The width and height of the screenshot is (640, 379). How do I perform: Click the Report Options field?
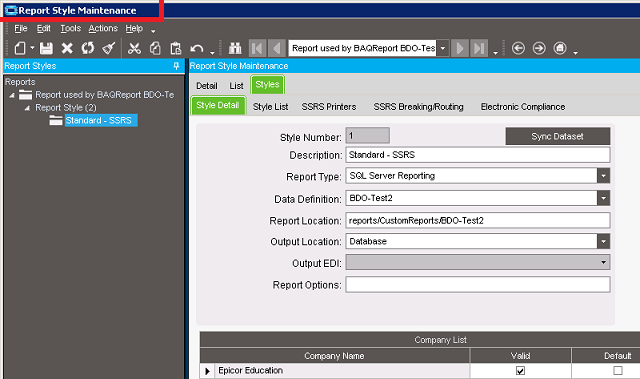click(x=478, y=284)
